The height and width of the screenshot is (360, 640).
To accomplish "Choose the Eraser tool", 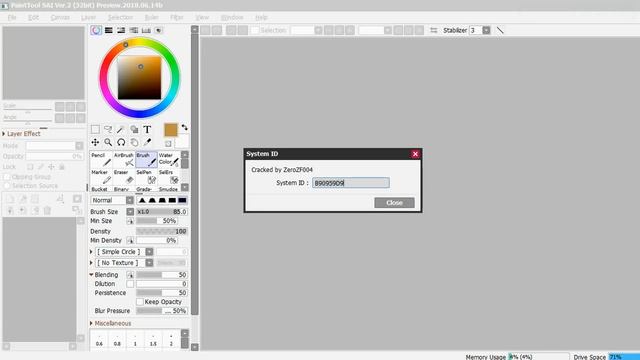I will pos(124,177).
